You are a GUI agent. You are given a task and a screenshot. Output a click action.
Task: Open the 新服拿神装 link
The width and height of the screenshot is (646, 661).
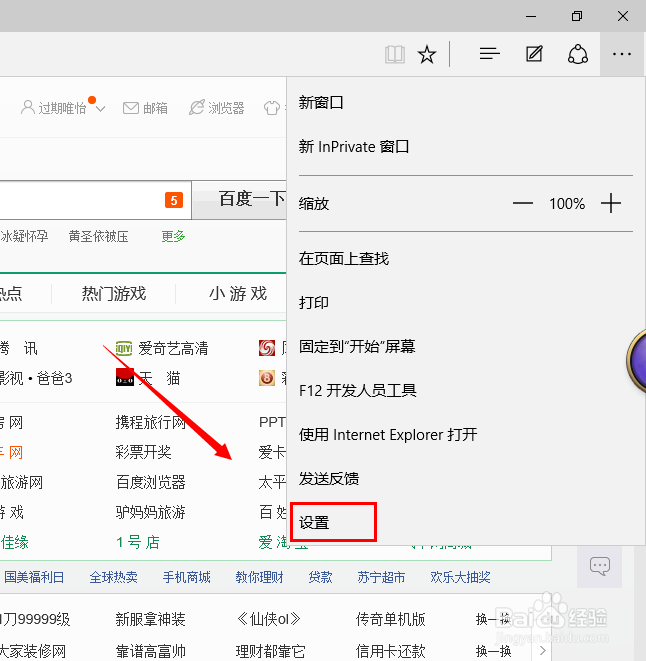tap(151, 620)
